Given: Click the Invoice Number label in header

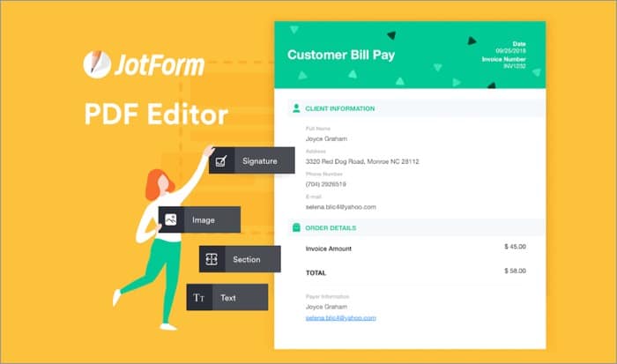Looking at the screenshot, I should tap(503, 59).
